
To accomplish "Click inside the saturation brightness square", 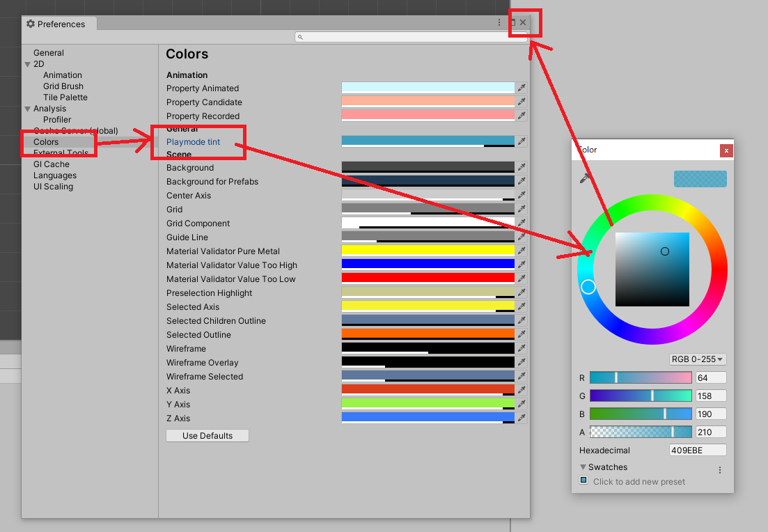I will 652,269.
